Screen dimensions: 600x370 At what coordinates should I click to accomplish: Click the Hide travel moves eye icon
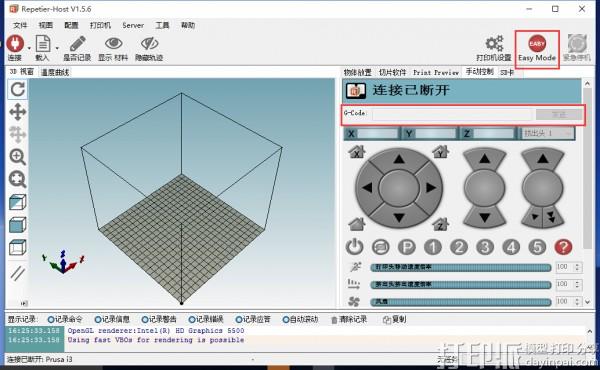coord(149,43)
